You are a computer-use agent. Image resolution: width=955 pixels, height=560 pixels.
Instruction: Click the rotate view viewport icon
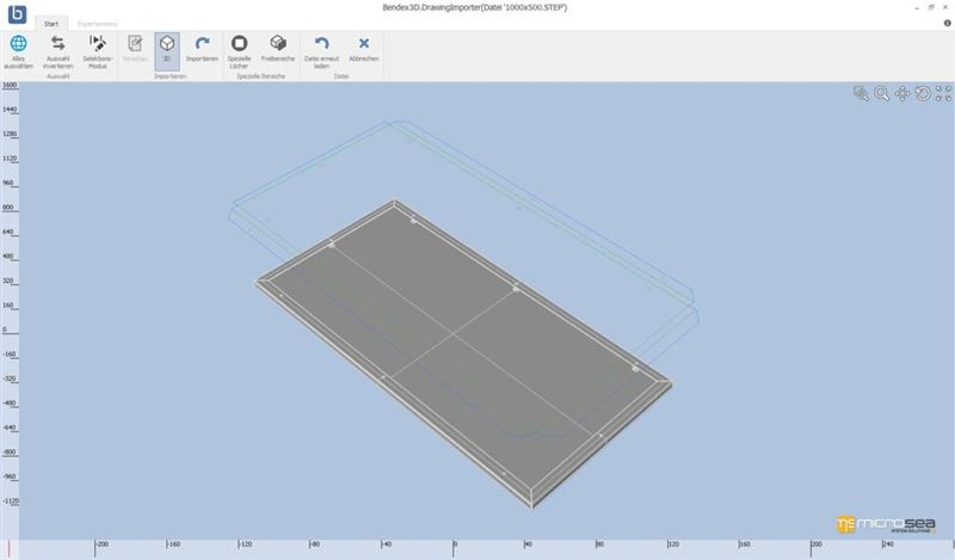923,94
